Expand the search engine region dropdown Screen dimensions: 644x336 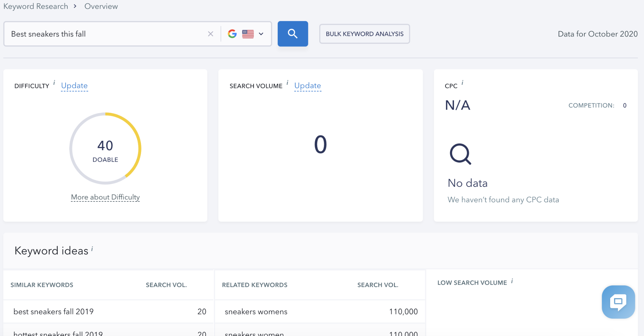[x=261, y=34]
